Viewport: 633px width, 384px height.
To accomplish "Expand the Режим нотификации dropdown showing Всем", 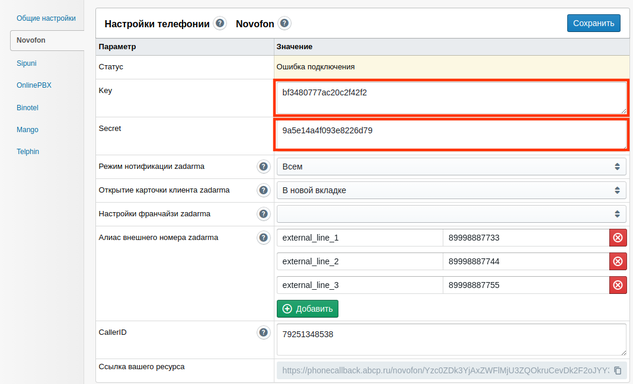I will click(451, 166).
